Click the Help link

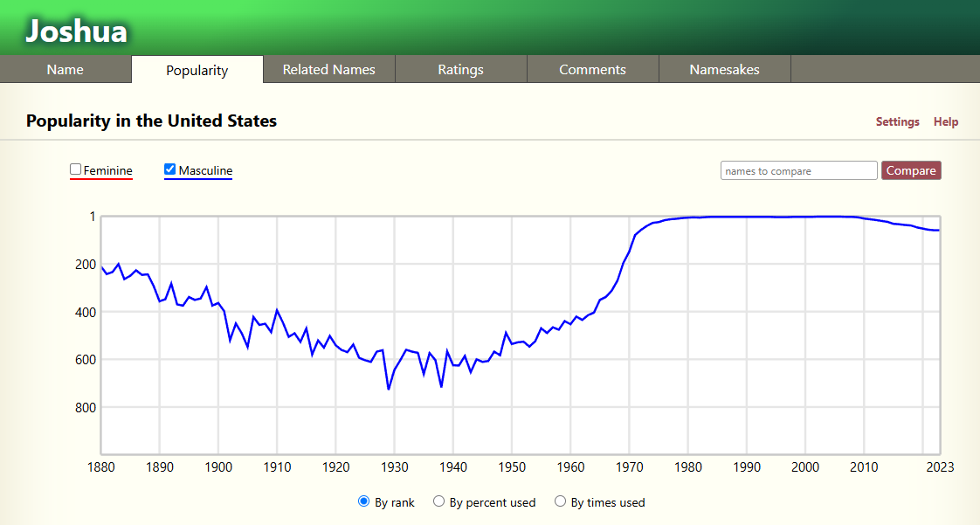pos(946,122)
